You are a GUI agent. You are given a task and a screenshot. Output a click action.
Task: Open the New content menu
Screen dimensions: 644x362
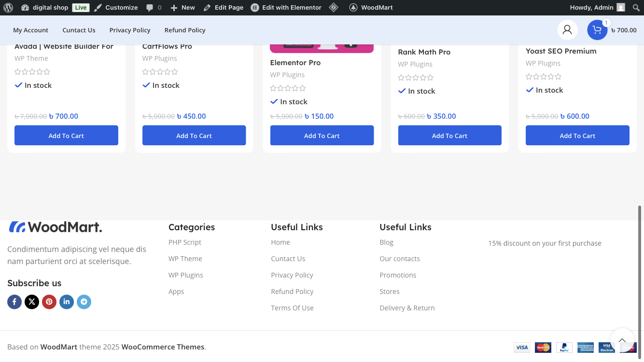(182, 8)
